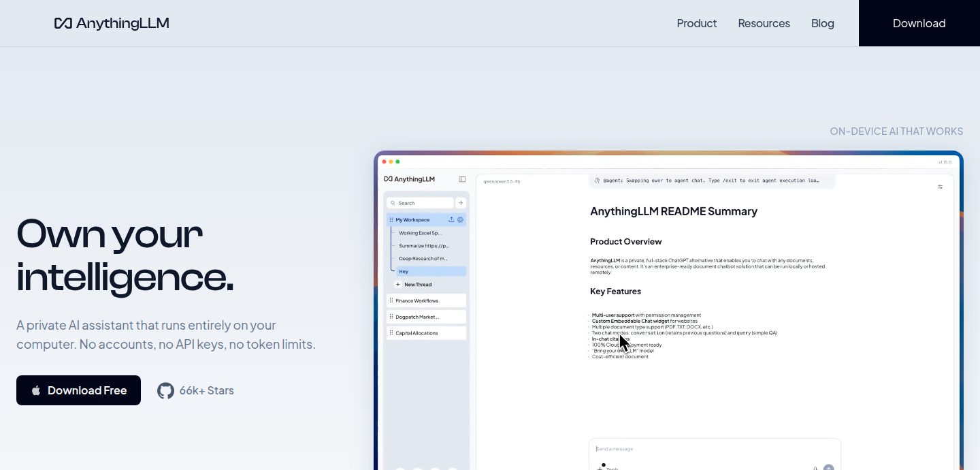980x470 pixels.
Task: Open the Working Excel Sp... thread
Action: [x=420, y=233]
